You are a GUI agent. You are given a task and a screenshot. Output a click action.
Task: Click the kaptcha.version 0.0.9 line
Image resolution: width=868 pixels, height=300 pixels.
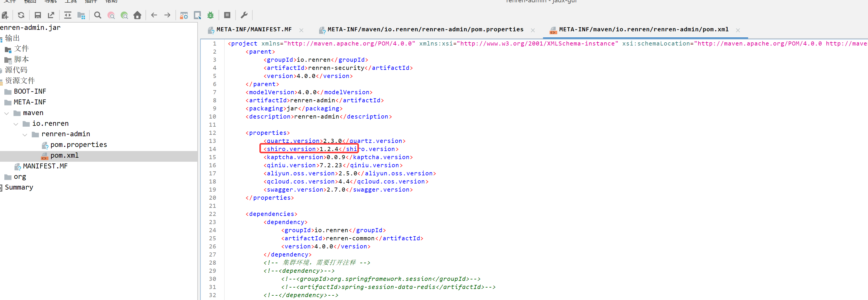click(338, 157)
